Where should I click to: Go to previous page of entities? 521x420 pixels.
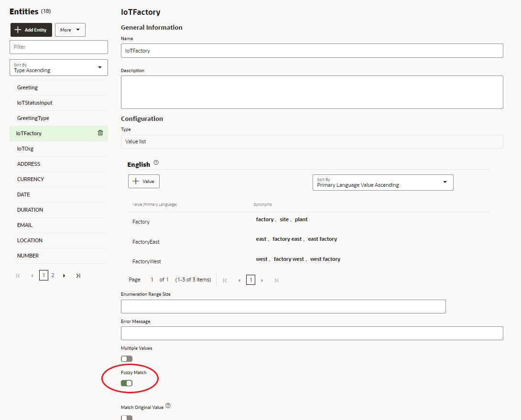coord(32,275)
